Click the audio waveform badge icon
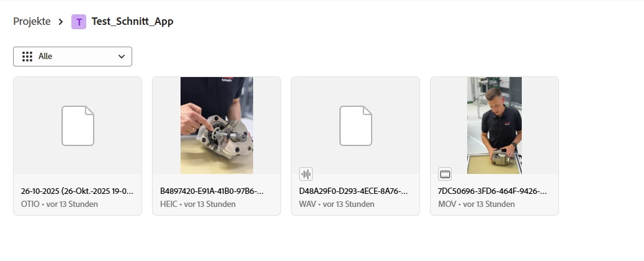Viewport: 644px width, 261px height. coord(306,174)
